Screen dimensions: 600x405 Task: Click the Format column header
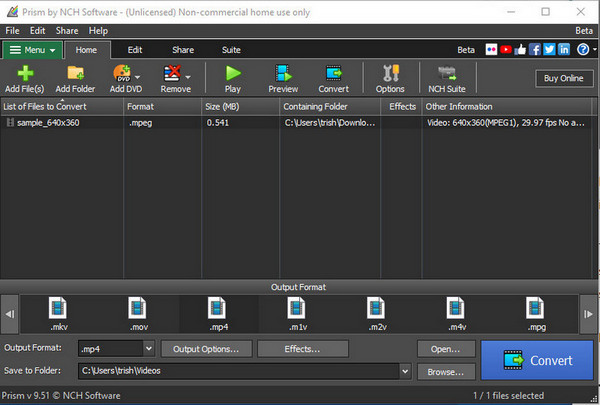(163, 106)
